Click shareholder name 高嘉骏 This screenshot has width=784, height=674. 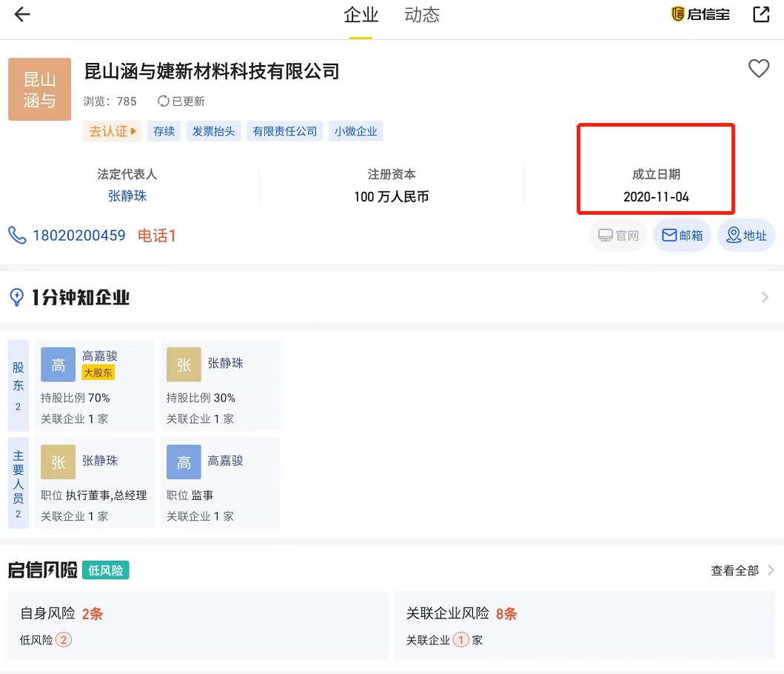100,356
